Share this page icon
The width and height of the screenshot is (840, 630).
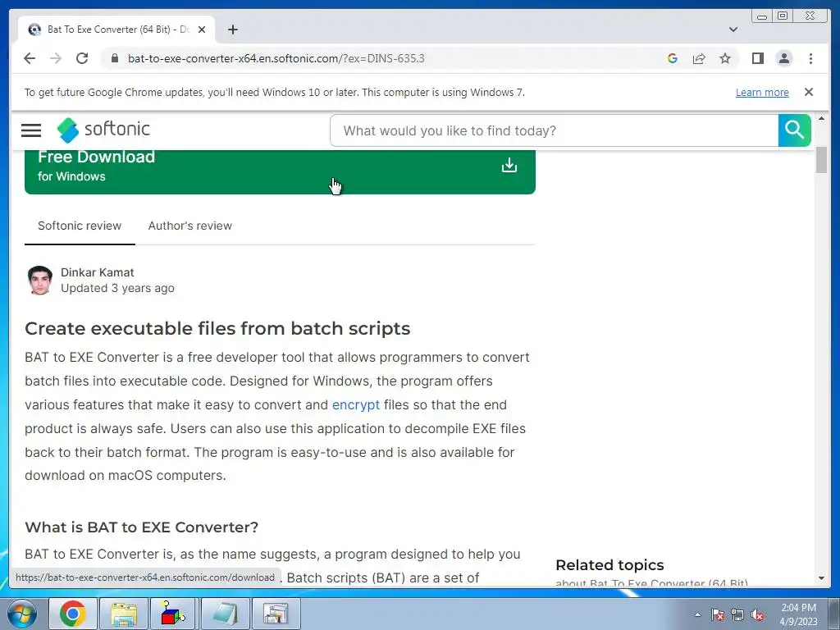(699, 58)
